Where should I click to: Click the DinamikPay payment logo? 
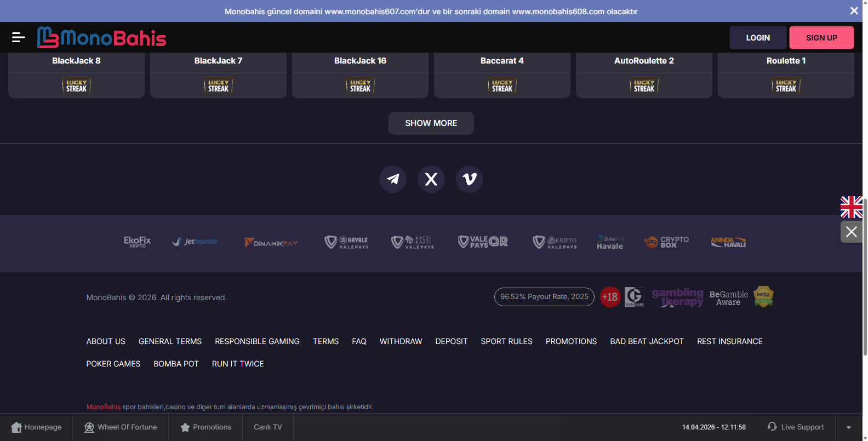271,242
